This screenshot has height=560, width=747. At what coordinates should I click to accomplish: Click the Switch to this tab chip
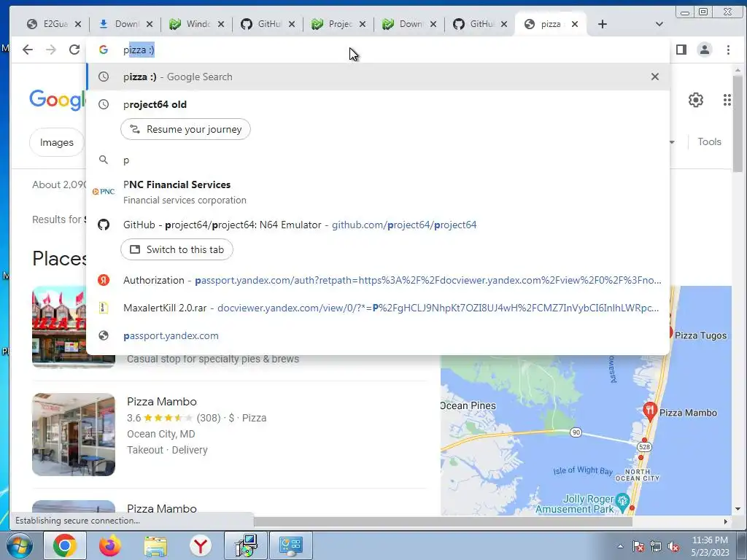click(177, 249)
